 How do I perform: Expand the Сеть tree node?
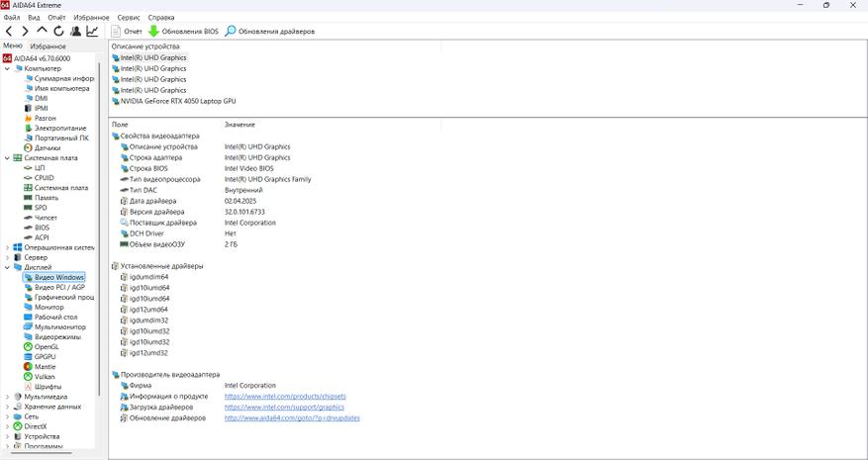[x=7, y=416]
